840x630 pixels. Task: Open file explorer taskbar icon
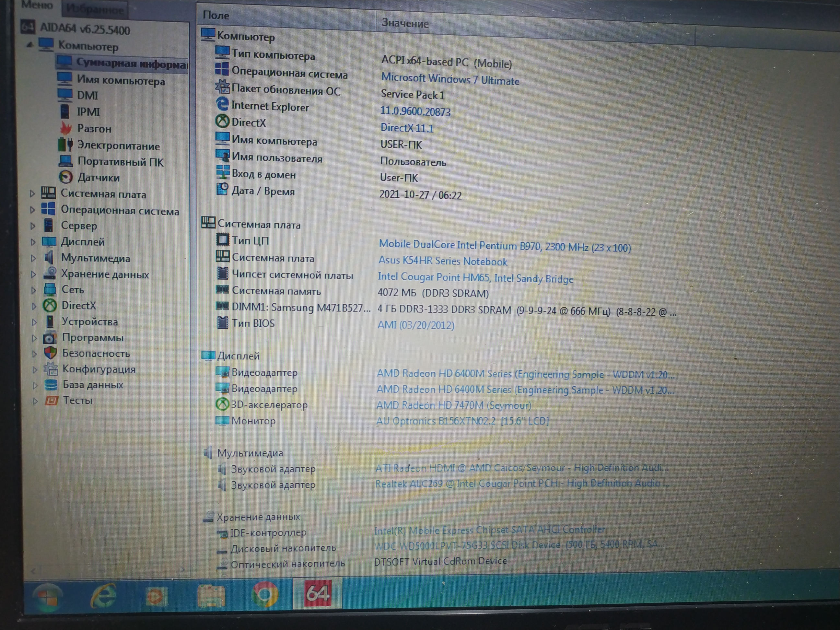211,596
